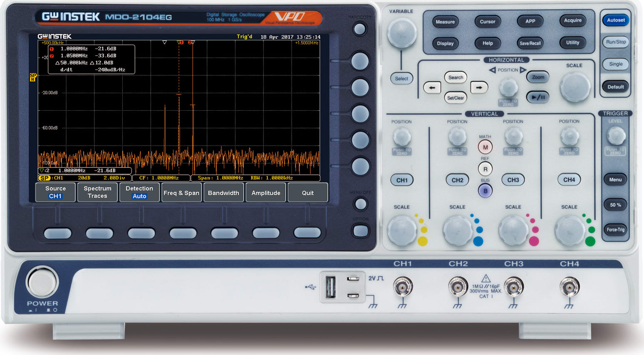
Task: Open Detection Auto on-screen menu
Action: tap(139, 192)
